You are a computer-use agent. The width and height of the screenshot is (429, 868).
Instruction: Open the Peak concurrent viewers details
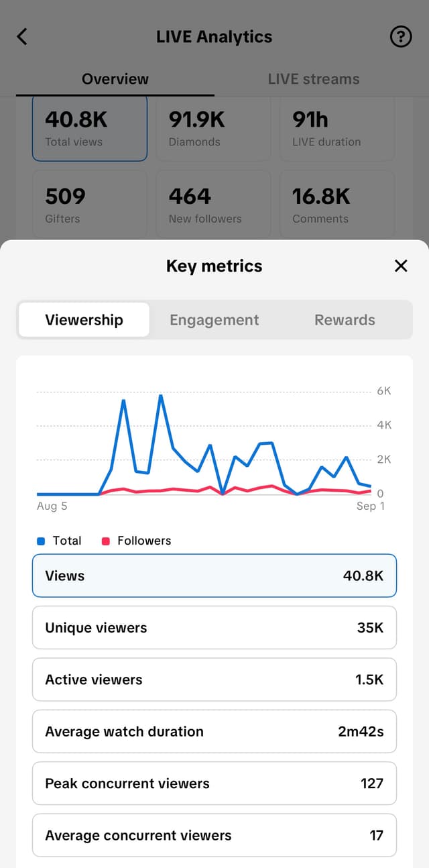(214, 783)
